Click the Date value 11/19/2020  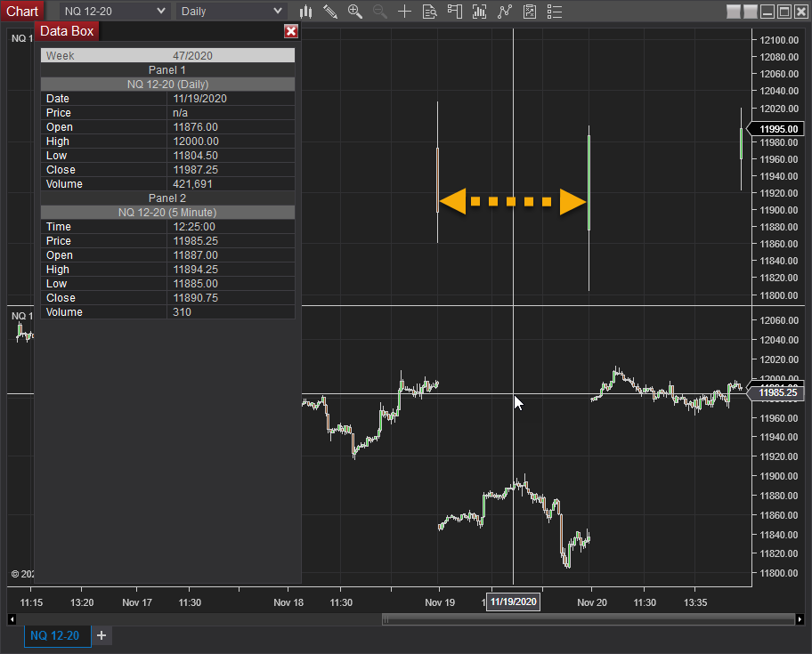(x=200, y=98)
